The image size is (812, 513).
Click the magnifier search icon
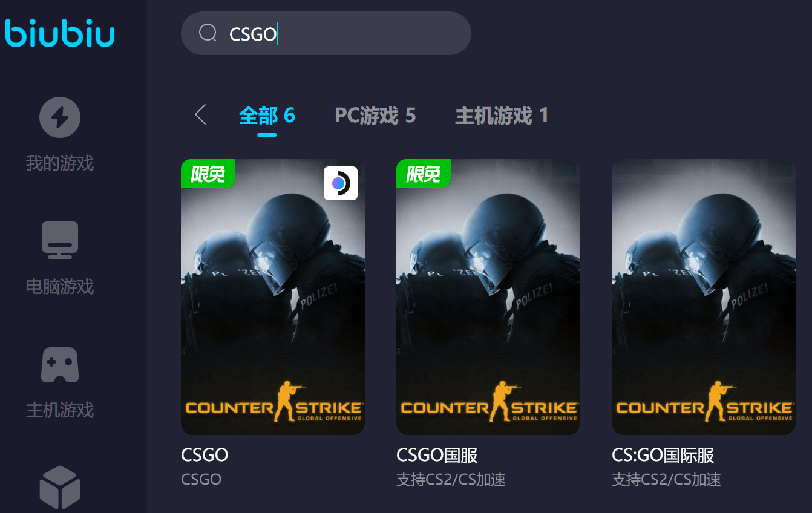coord(208,33)
